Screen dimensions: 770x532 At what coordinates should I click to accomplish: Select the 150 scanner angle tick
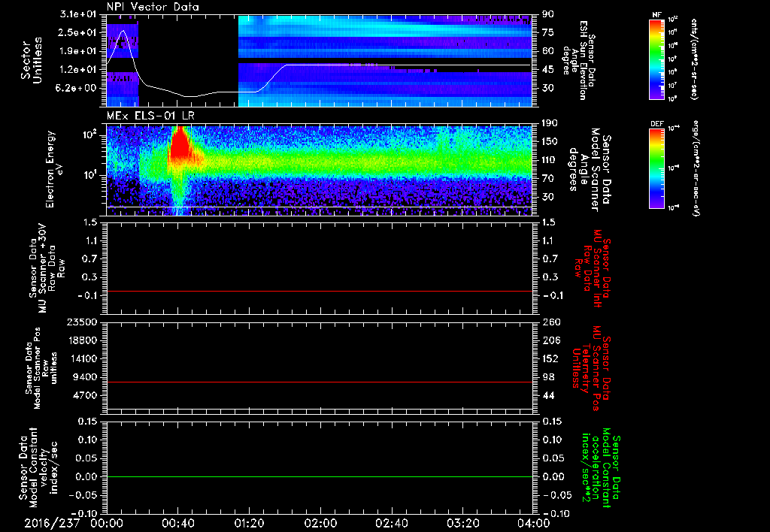pos(550,141)
